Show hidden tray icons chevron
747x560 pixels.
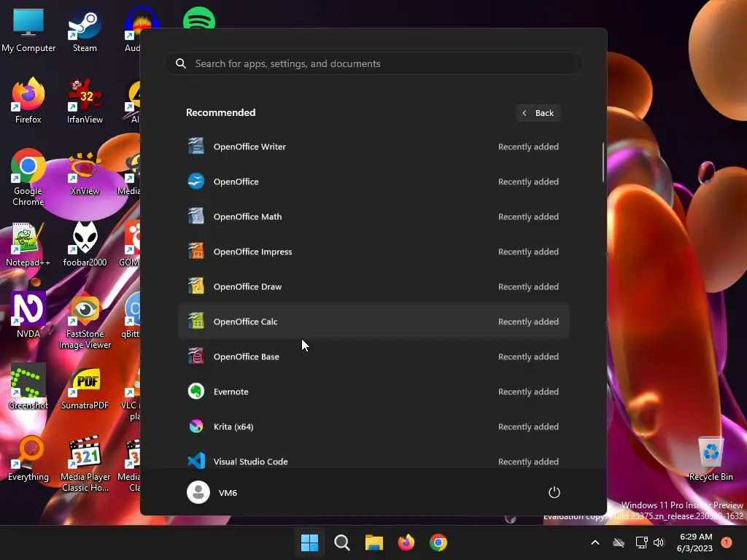tap(595, 542)
